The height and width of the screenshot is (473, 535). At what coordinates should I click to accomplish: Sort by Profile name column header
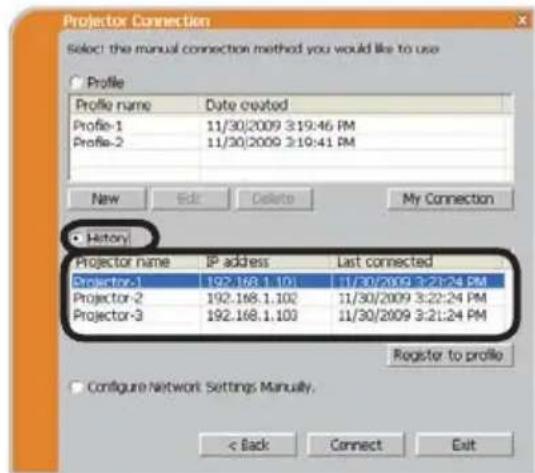(134, 105)
